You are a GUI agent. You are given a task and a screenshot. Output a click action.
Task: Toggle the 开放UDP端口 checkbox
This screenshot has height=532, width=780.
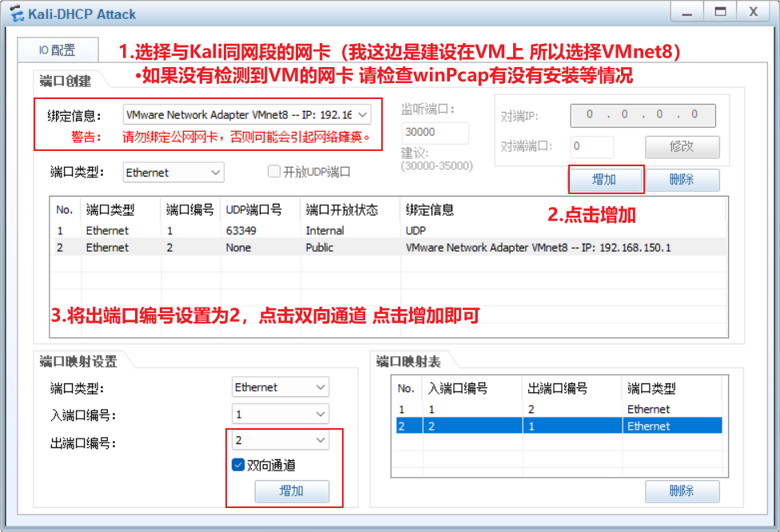(x=273, y=172)
